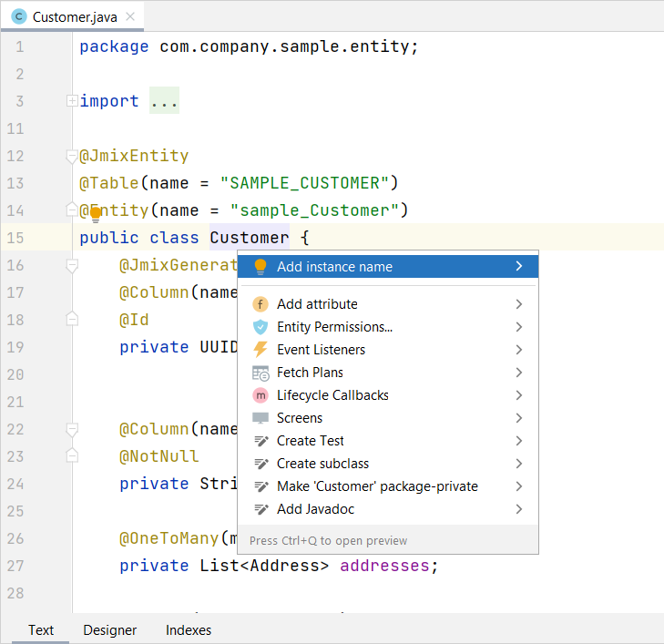Click the Fetch Plans table icon
This screenshot has width=664, height=644.
click(260, 373)
